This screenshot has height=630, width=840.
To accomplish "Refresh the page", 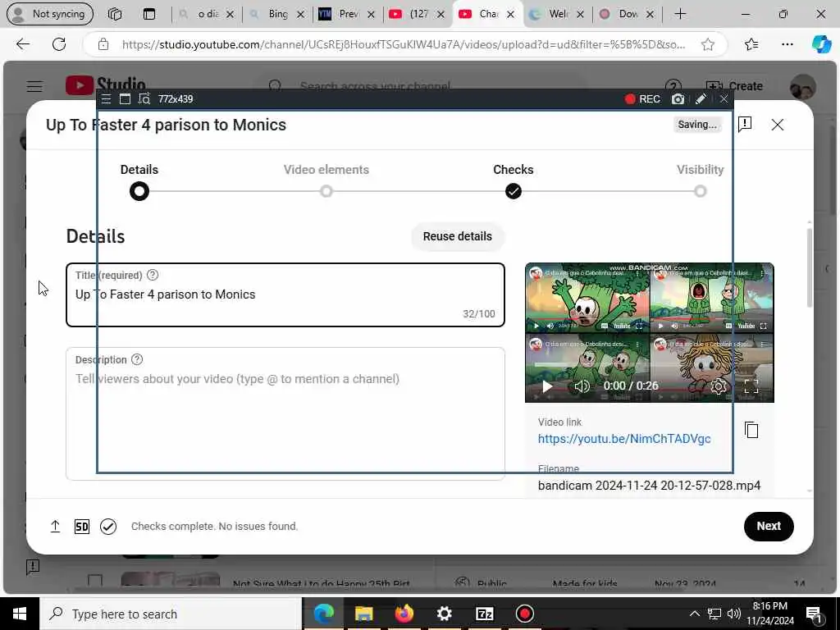I will [59, 44].
